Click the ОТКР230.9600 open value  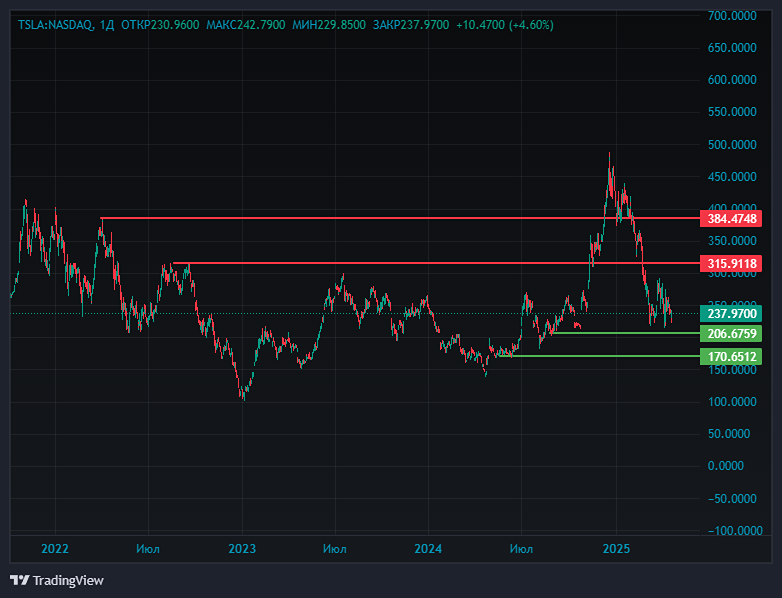160,25
